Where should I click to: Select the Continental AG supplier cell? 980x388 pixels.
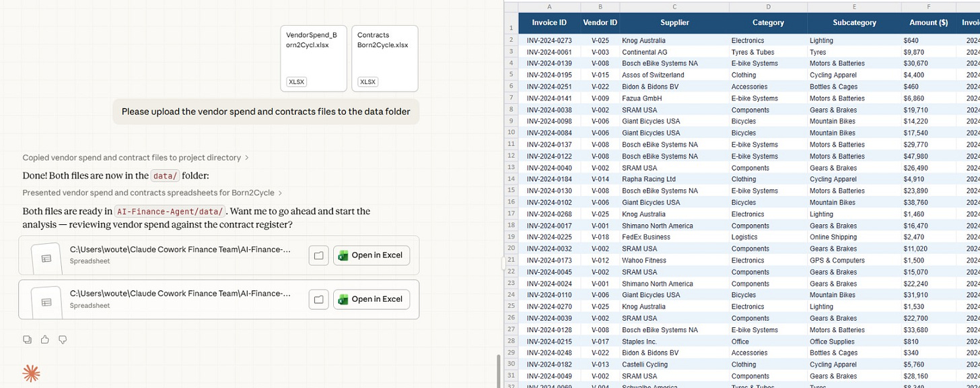(674, 52)
